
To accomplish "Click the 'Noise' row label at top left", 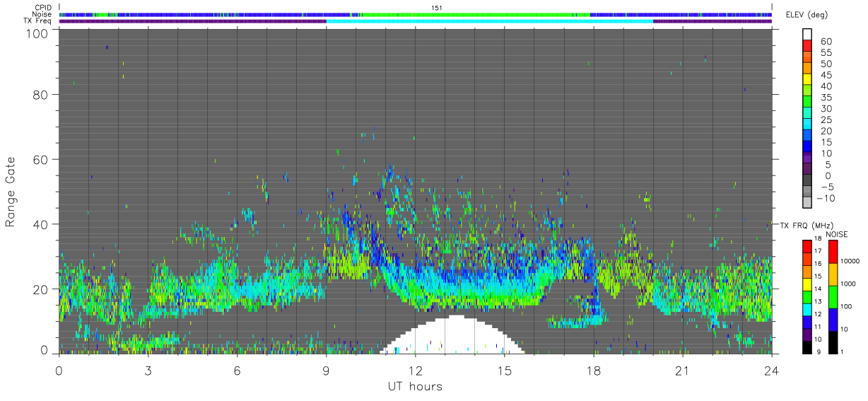I will 42,14.
